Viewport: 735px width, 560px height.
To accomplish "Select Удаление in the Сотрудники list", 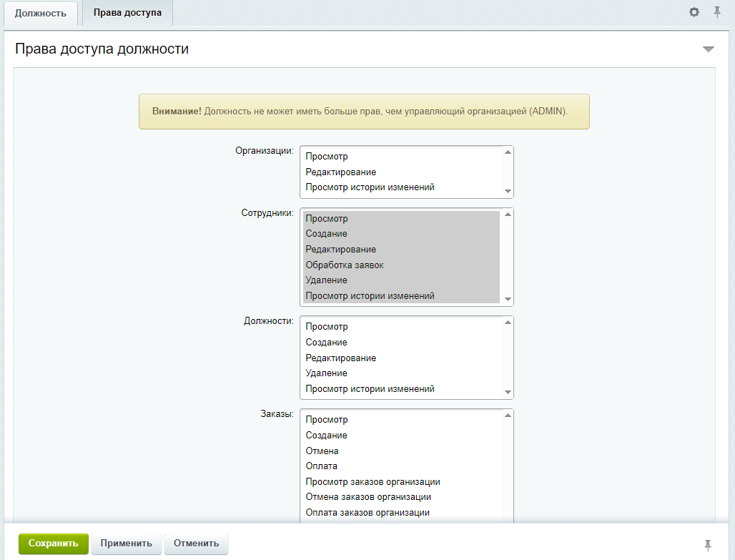I will click(401, 280).
